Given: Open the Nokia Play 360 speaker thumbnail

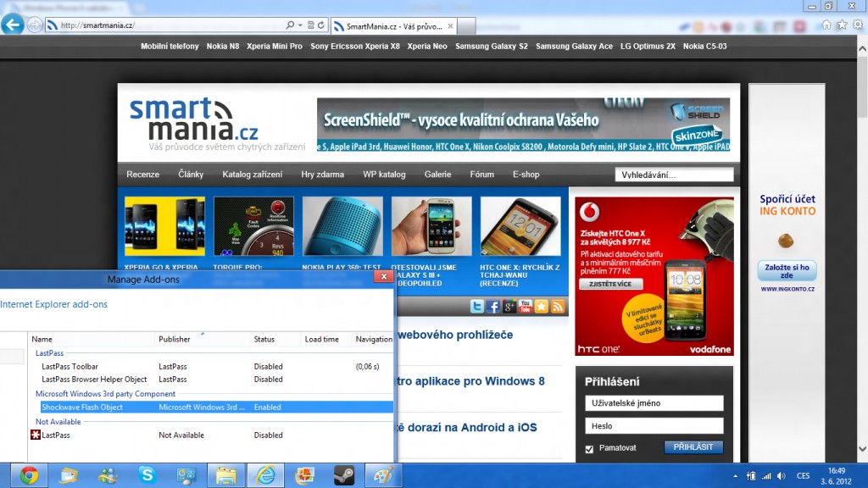Looking at the screenshot, I should pos(342,226).
